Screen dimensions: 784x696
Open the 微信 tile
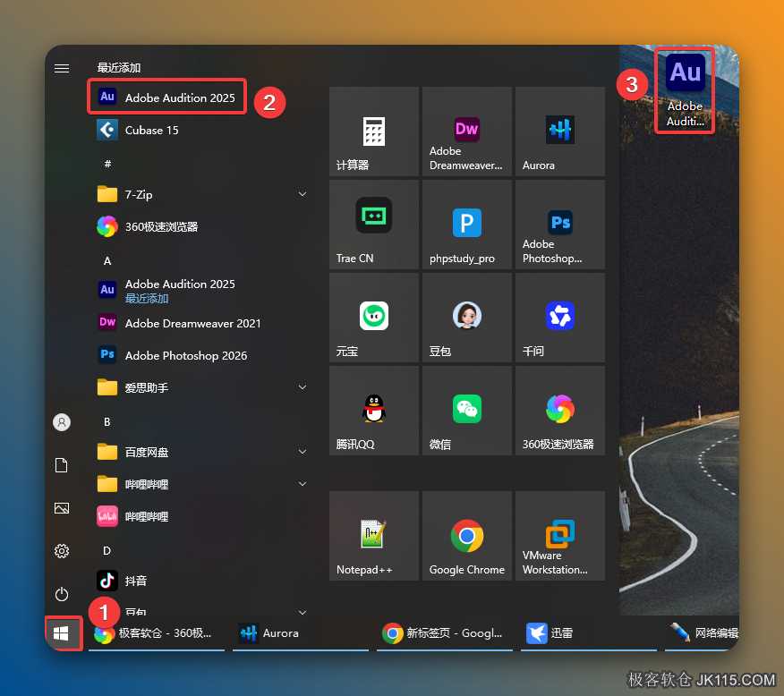[466, 411]
